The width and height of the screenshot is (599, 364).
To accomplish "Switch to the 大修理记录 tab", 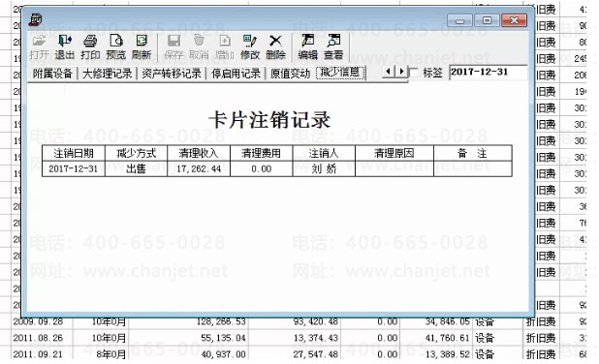I will click(108, 74).
